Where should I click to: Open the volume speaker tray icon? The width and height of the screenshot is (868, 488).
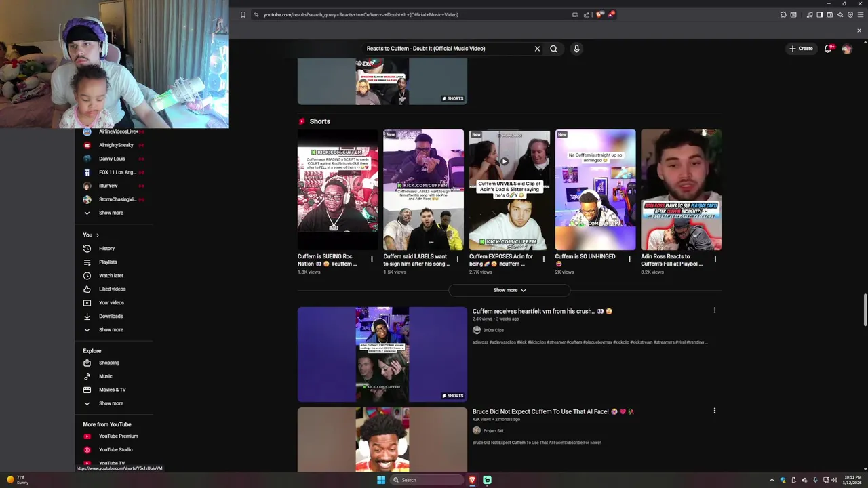coord(834,480)
